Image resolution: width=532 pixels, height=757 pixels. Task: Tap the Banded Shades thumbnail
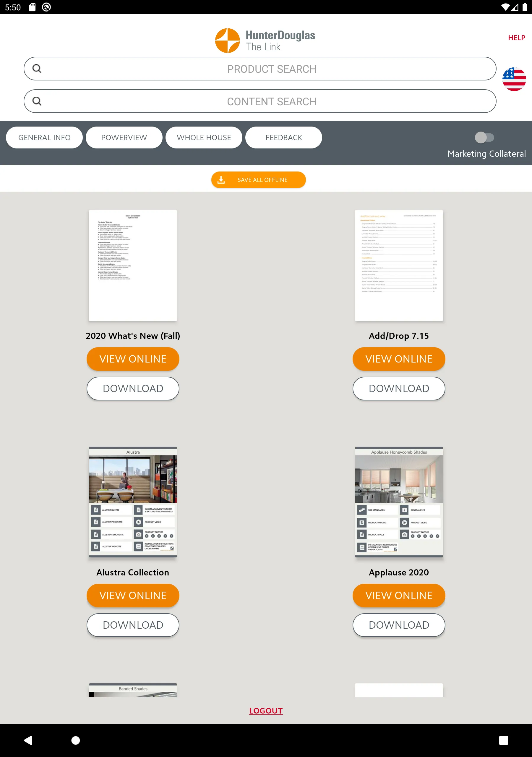pos(133,690)
